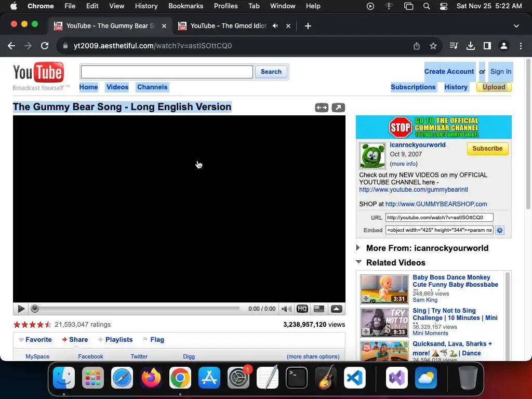The width and height of the screenshot is (532, 399).
Task: Open (more share options) link
Action: [313, 356]
